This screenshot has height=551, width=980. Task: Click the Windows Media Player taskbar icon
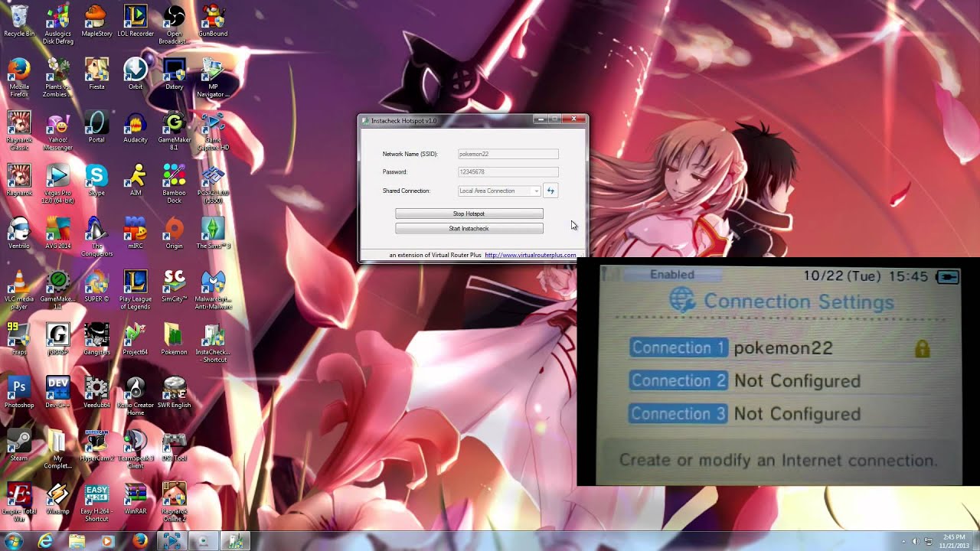(108, 541)
